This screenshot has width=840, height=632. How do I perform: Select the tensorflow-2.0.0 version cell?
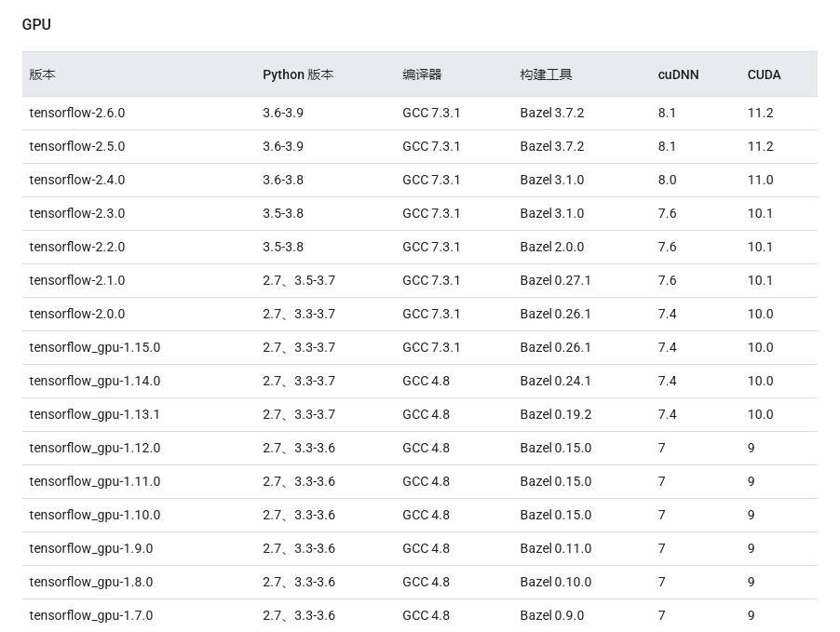[x=77, y=314]
